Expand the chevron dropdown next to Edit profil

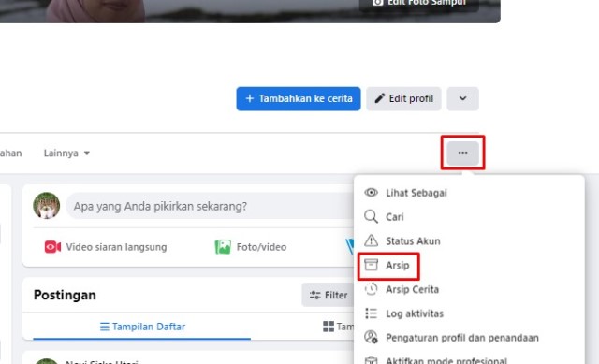coord(462,98)
